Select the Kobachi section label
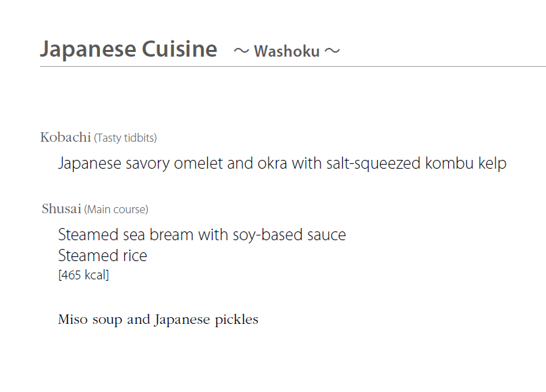Viewport: 546px width, 392px height. [x=65, y=137]
